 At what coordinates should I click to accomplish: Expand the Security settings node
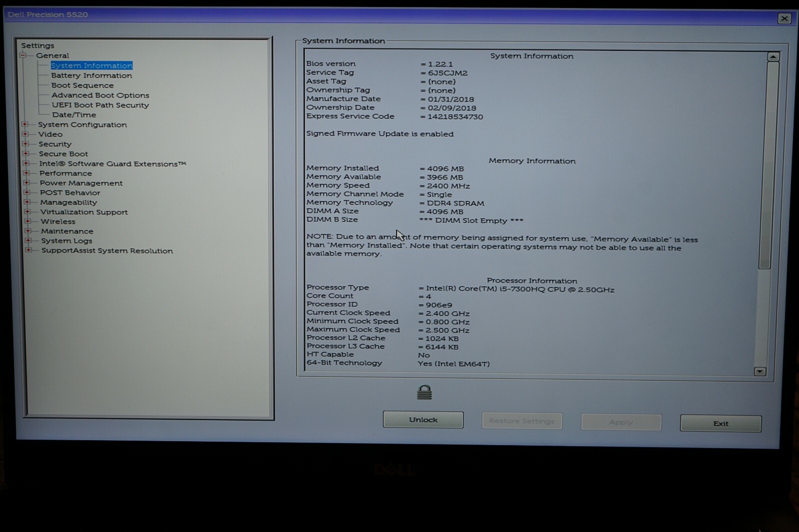pyautogui.click(x=25, y=144)
